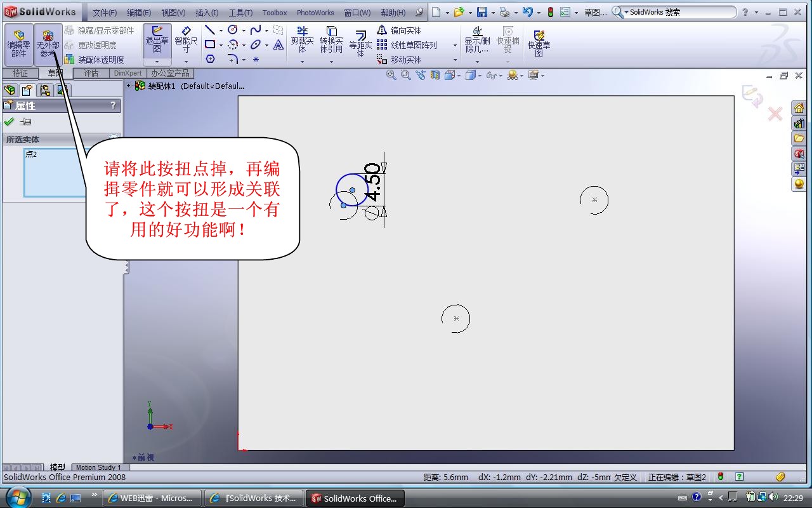The height and width of the screenshot is (508, 812).
Task: Open the dropdown under 退出草图
Action: [x=157, y=62]
